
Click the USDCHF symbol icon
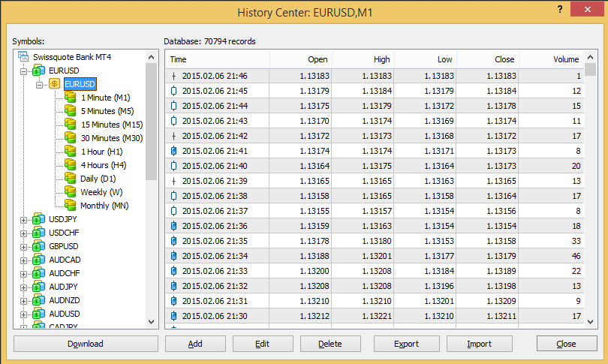pos(38,233)
